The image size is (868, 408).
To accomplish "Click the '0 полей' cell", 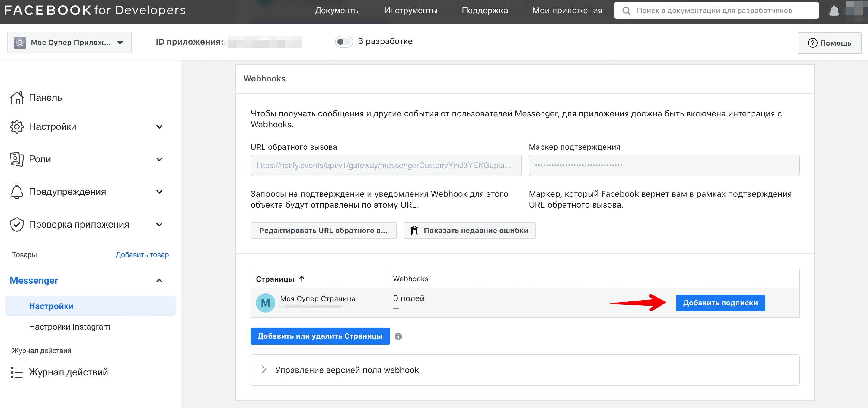I will click(x=408, y=298).
